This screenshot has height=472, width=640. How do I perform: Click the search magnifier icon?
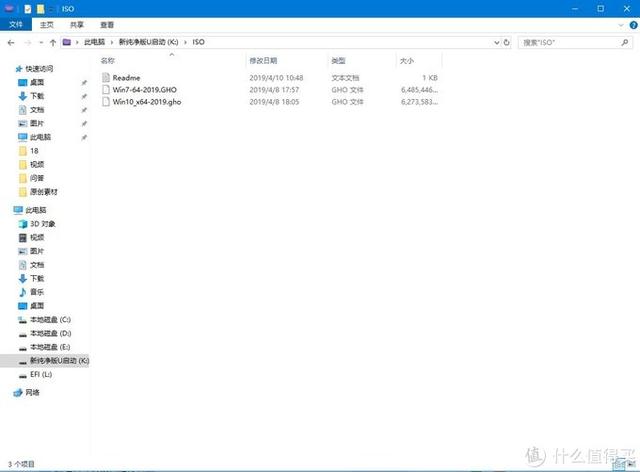click(x=625, y=42)
